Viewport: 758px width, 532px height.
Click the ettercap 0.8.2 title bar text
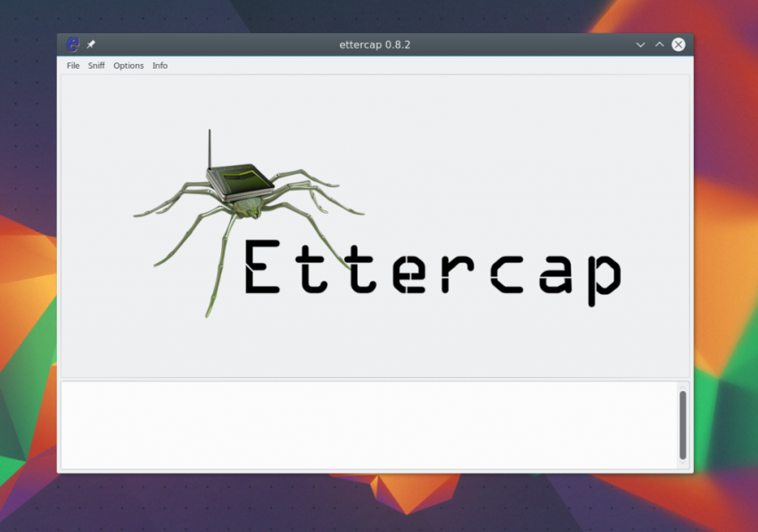point(375,45)
